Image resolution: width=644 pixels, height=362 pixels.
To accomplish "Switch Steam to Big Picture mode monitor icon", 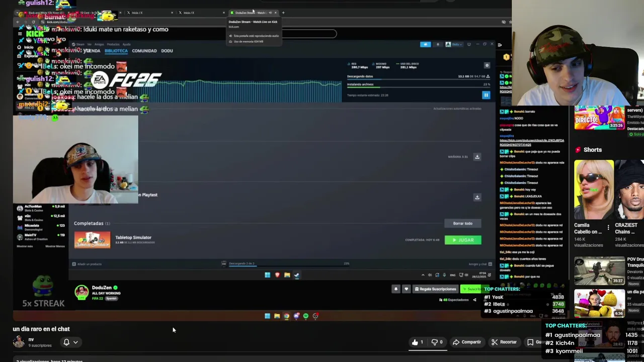I will click(x=469, y=44).
